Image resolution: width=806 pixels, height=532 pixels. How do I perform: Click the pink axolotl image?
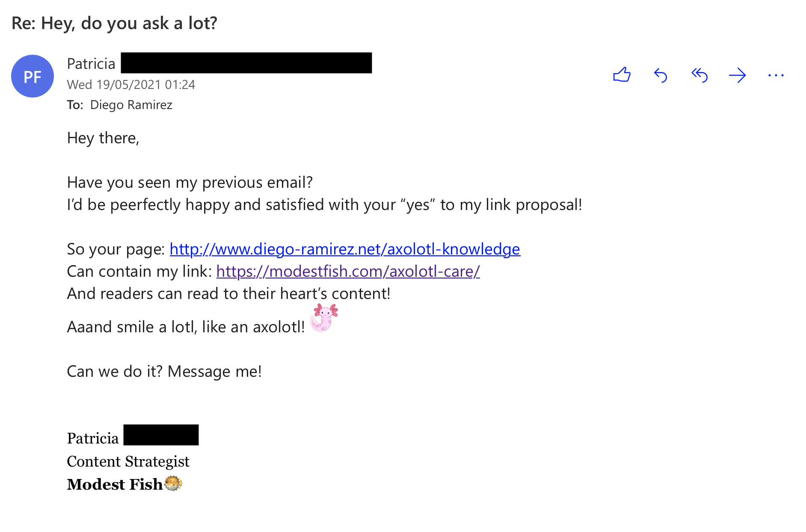pyautogui.click(x=324, y=318)
